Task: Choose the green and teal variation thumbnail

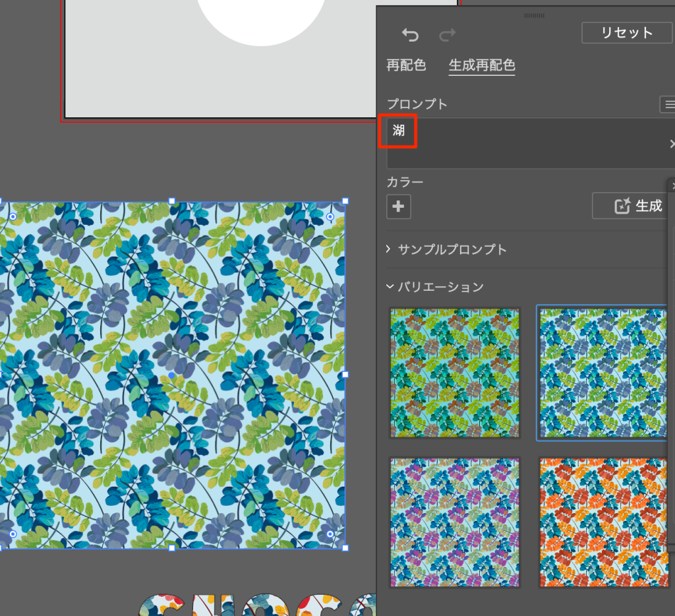Action: click(455, 373)
